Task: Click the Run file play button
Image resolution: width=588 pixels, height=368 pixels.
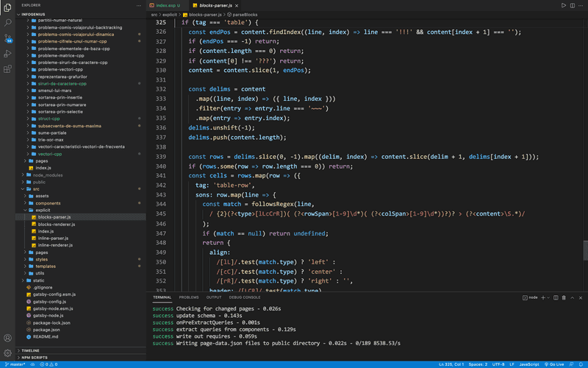Action: [x=564, y=5]
